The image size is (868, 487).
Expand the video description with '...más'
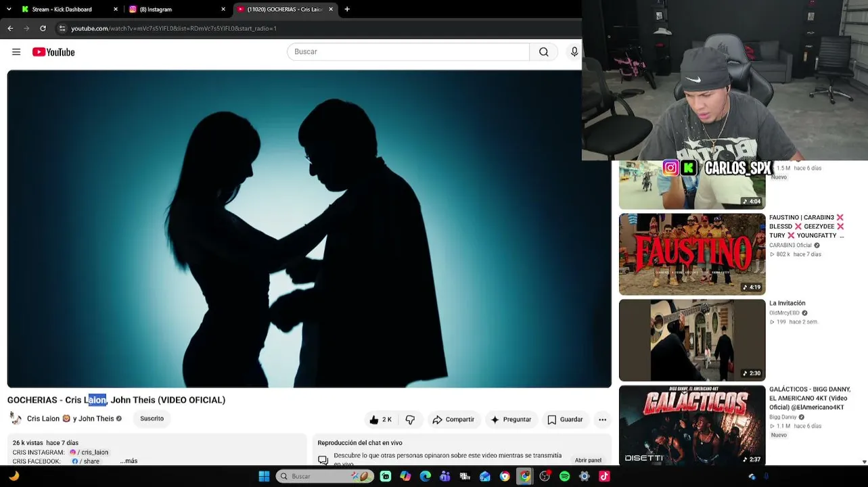pos(129,461)
